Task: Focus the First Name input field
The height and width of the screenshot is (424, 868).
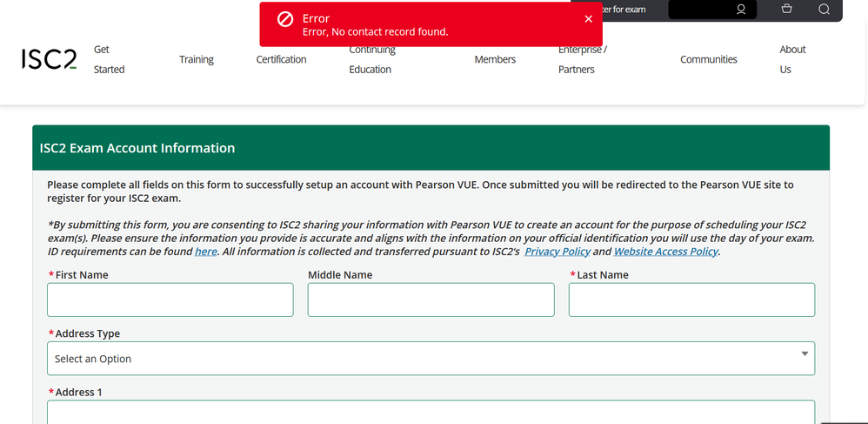Action: click(x=170, y=299)
